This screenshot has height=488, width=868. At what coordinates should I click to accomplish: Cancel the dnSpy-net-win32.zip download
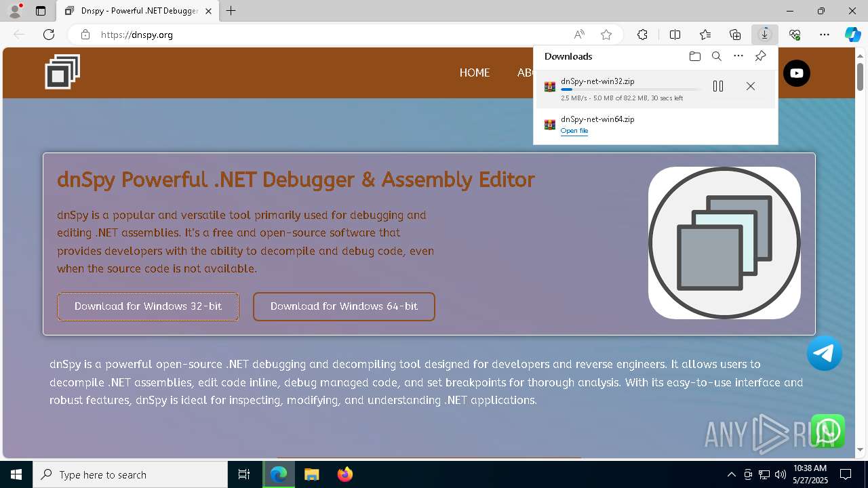click(751, 86)
